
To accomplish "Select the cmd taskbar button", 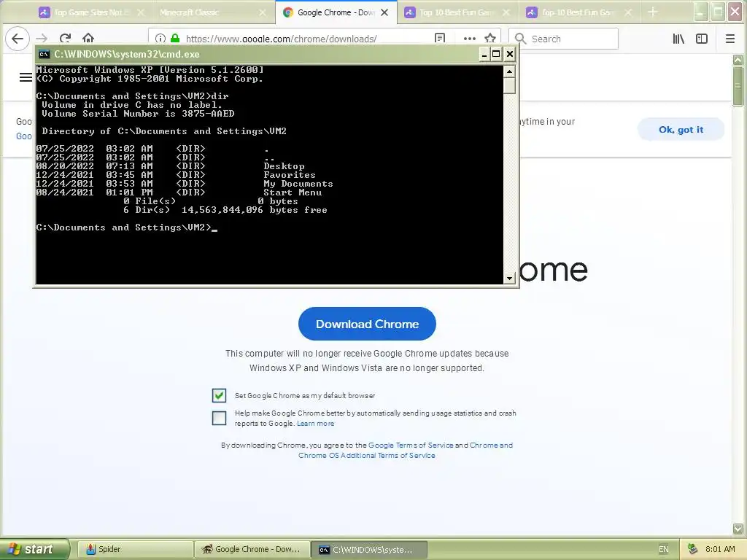I will (369, 549).
